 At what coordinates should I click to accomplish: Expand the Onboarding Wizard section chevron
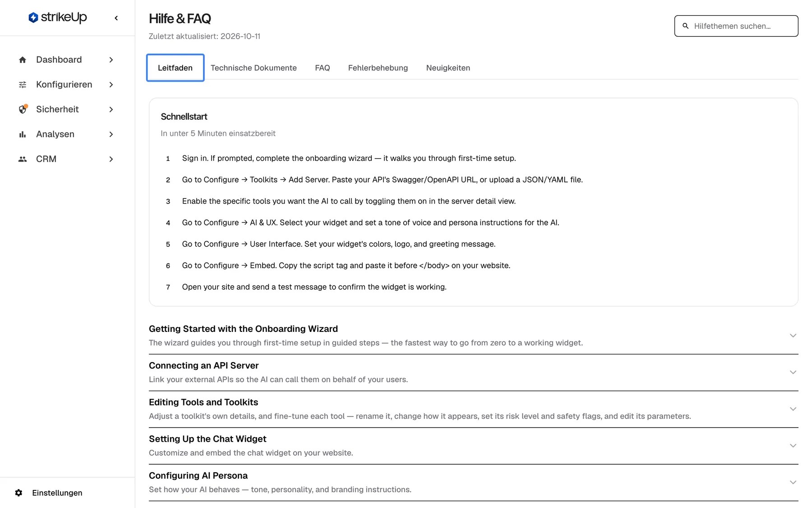tap(793, 336)
